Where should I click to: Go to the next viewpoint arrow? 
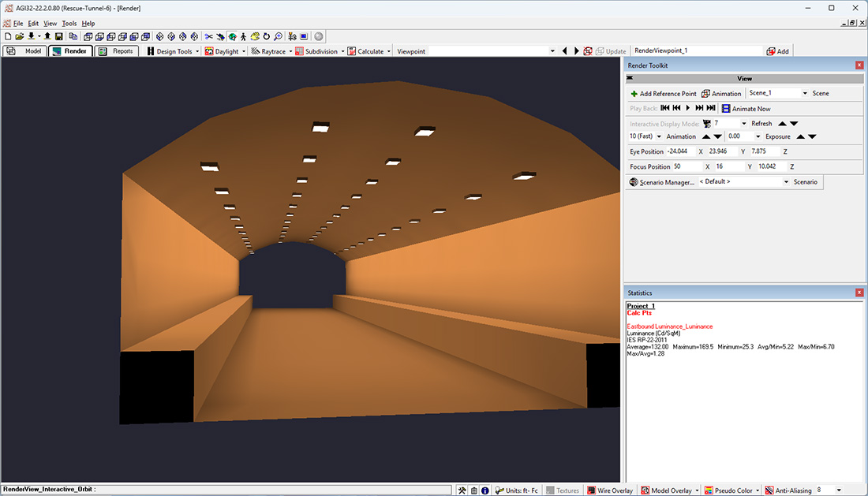576,51
